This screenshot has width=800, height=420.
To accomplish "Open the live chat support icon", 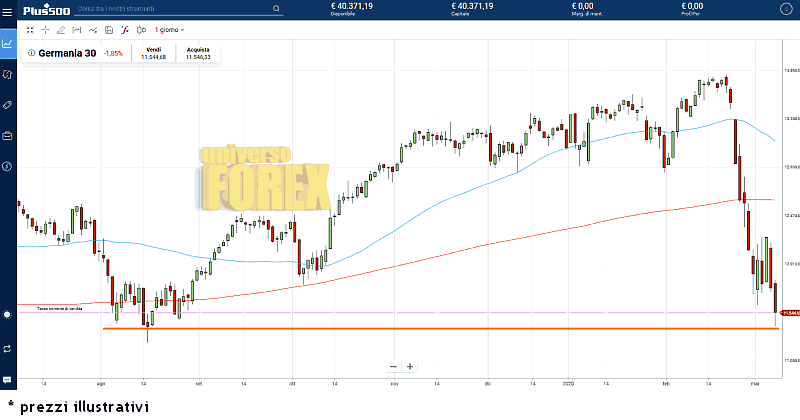I will point(8,381).
